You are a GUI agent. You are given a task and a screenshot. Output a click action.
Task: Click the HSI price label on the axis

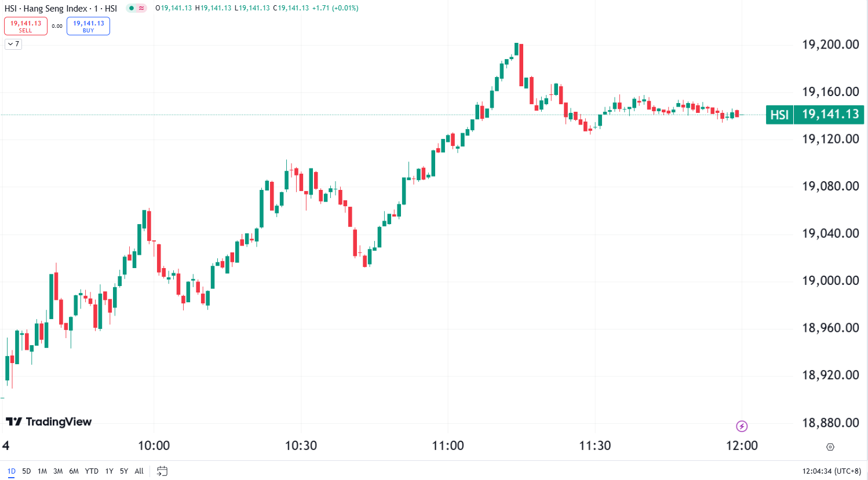click(815, 115)
